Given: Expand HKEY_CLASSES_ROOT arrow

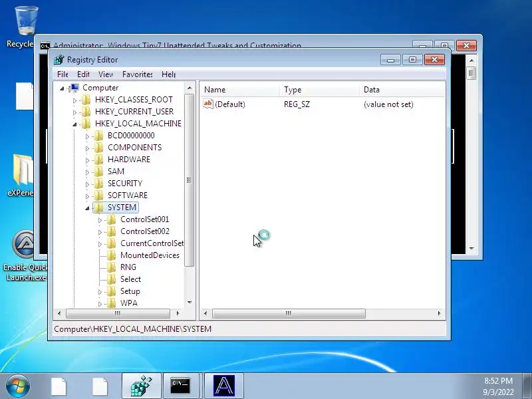Looking at the screenshot, I should [x=74, y=100].
